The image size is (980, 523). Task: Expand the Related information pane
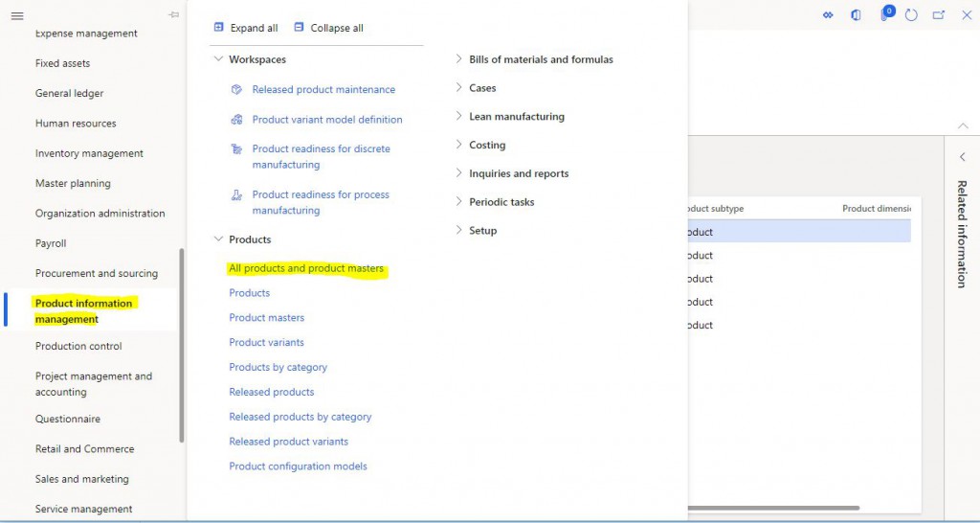[962, 157]
